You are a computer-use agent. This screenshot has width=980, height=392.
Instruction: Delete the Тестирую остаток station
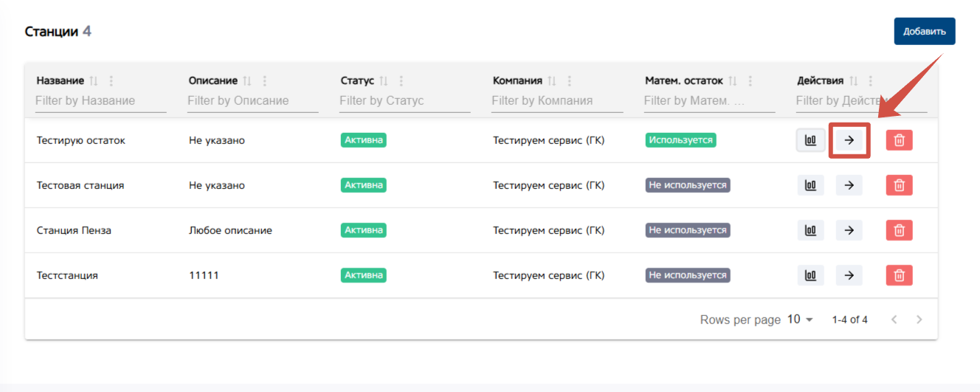pos(899,140)
